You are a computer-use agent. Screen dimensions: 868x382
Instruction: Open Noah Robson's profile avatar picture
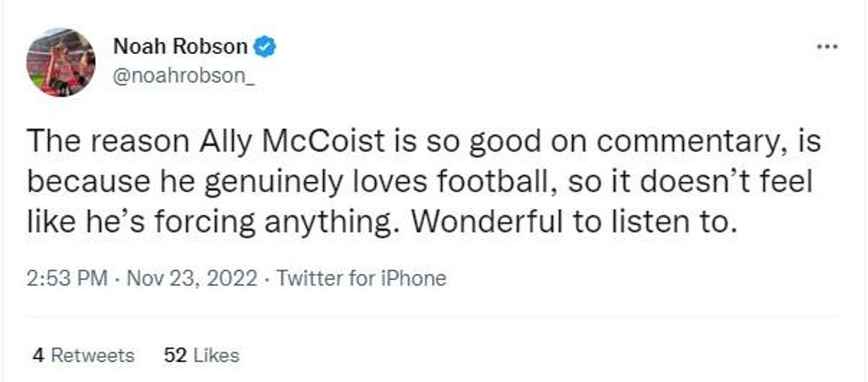pos(61,62)
